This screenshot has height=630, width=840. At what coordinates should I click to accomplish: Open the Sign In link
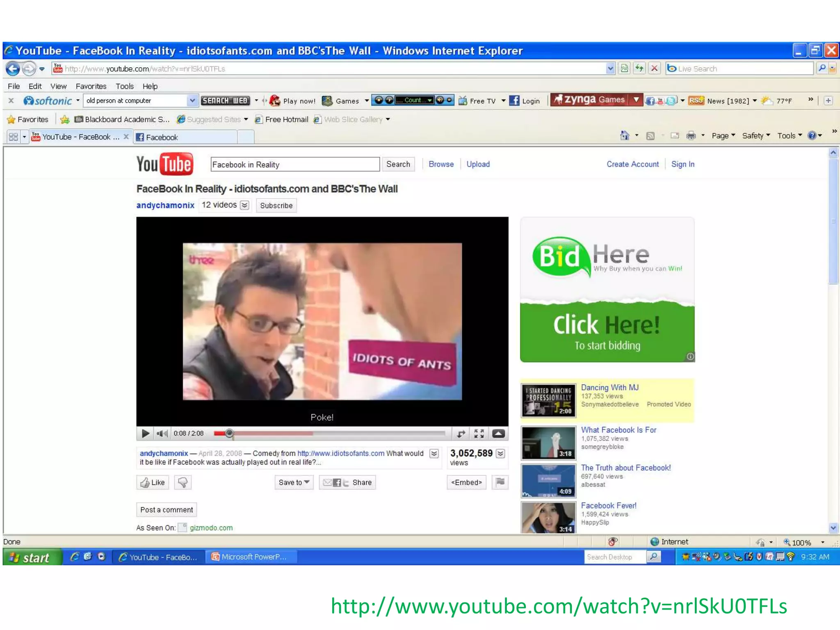[x=683, y=164]
